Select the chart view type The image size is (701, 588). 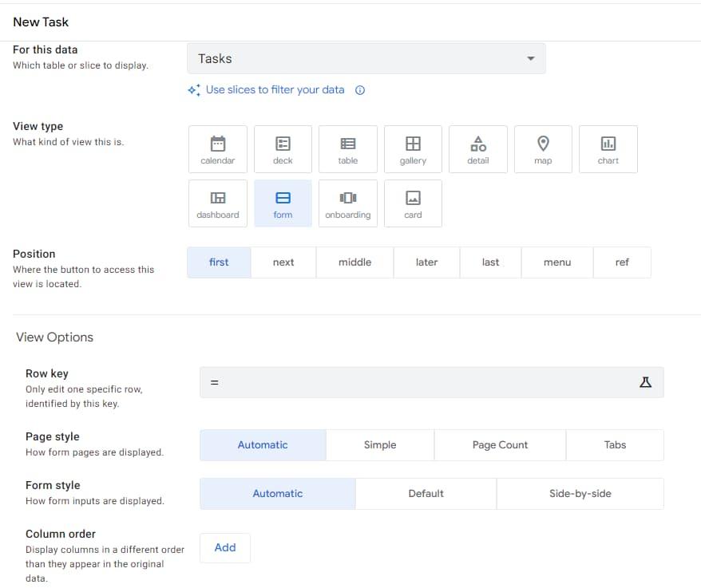click(608, 149)
